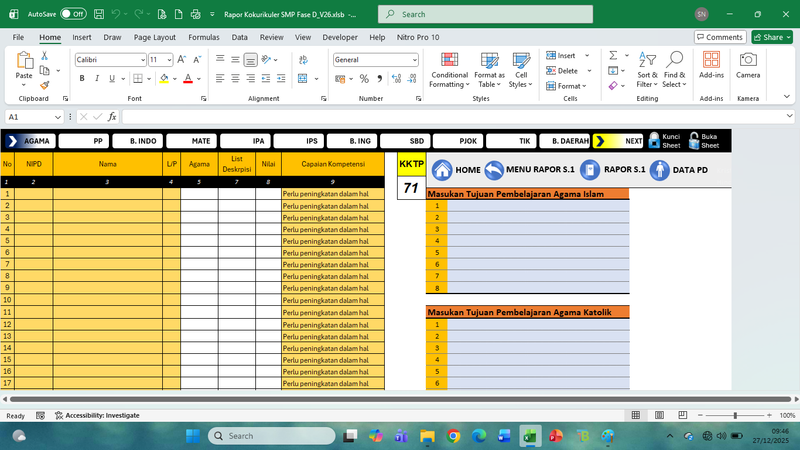Expand the General number format dropdown
This screenshot has width=800, height=450.
[414, 60]
